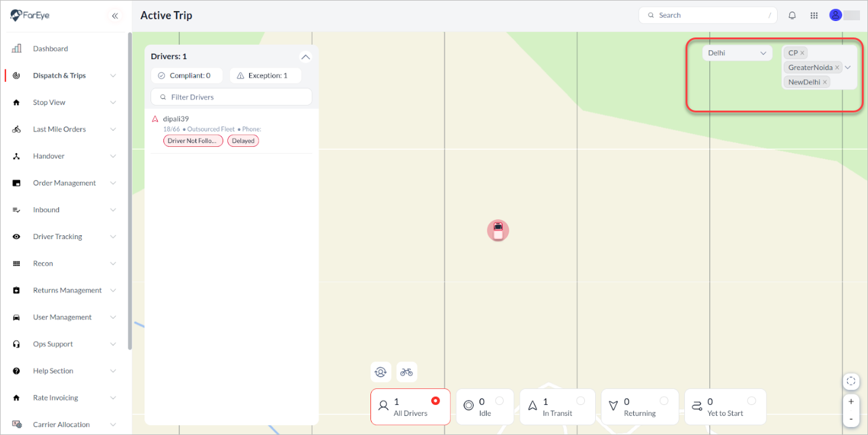Zoom in the map

point(851,402)
